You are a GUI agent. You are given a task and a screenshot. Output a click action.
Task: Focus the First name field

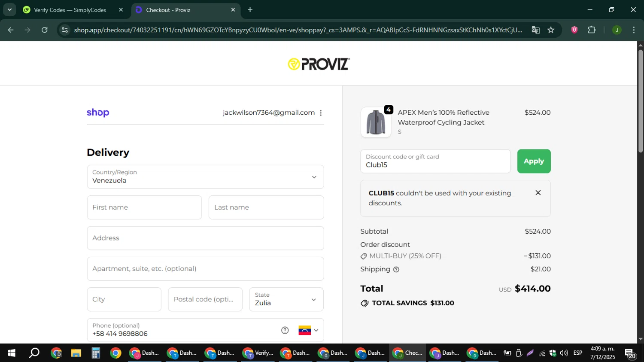(144, 207)
